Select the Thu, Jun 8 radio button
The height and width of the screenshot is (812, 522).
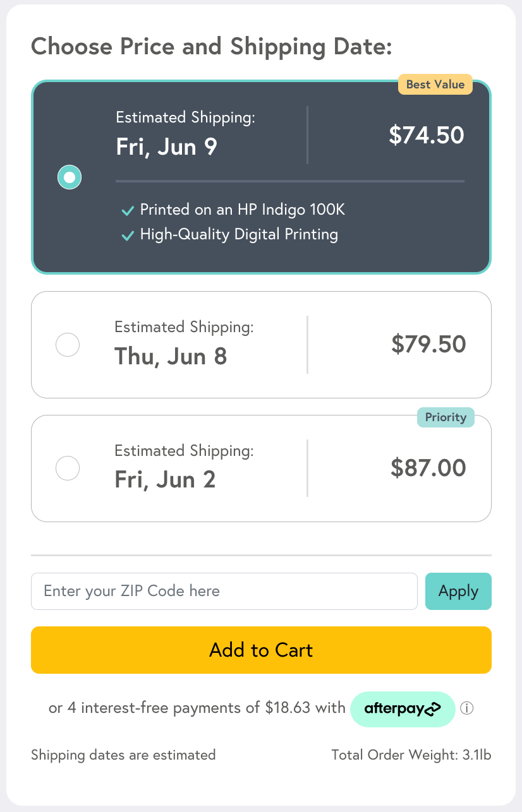[68, 345]
